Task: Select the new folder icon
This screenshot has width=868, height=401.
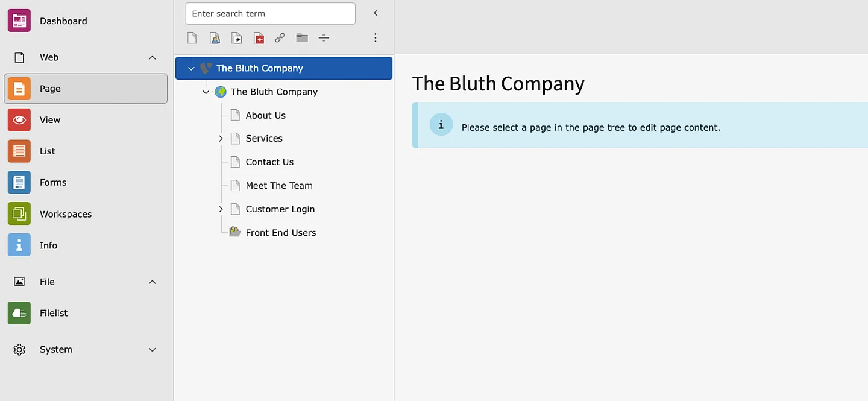Action: tap(301, 37)
